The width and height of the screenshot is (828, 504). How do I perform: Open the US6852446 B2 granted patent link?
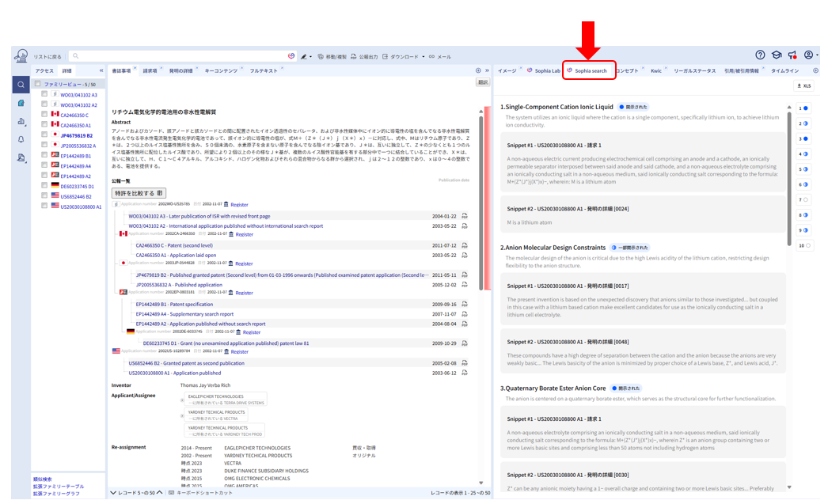[186, 363]
